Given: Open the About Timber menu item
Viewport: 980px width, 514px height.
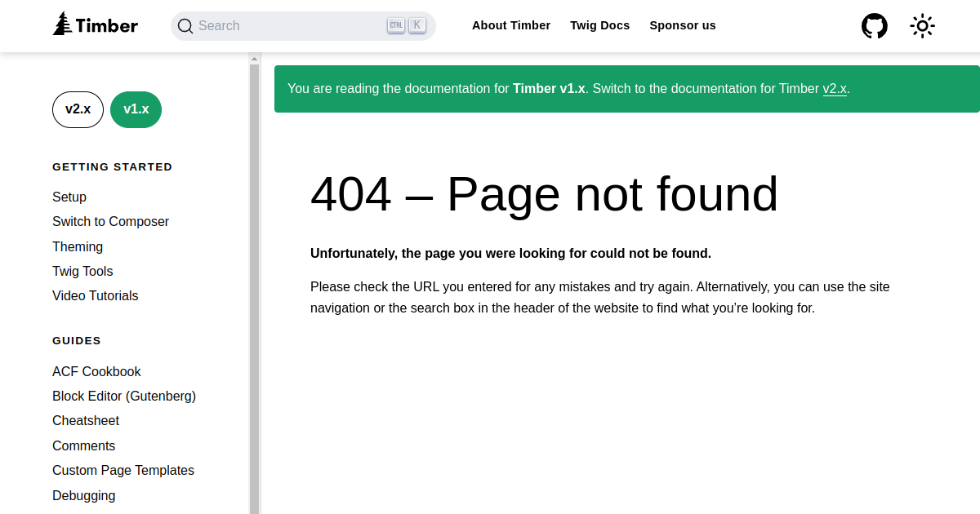Looking at the screenshot, I should [511, 25].
